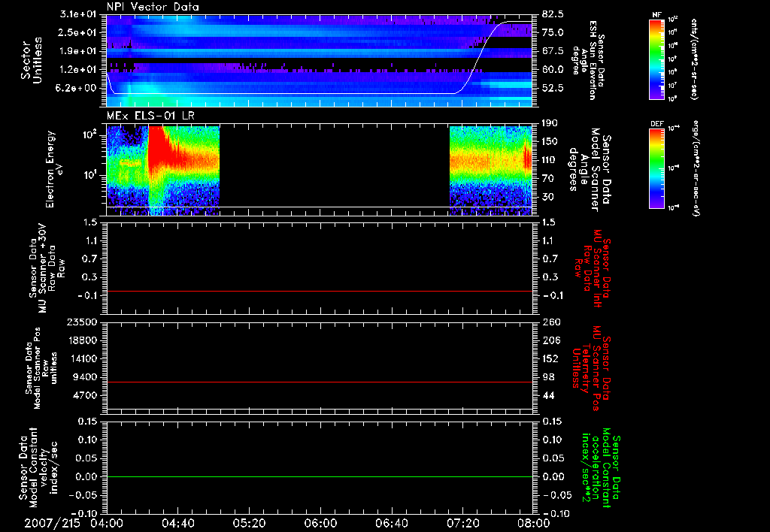Click the '70' scanner angle tick label
The image size is (770, 532).
coord(547,179)
